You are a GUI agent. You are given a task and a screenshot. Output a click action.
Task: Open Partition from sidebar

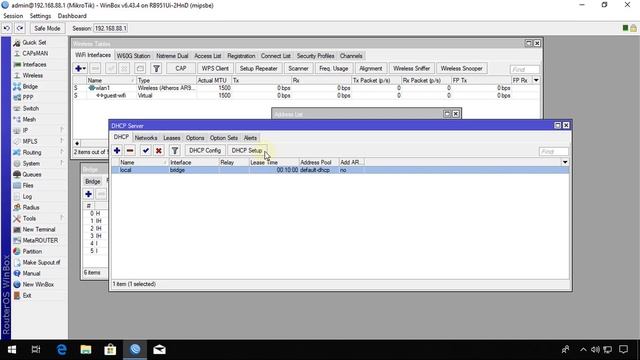point(32,252)
